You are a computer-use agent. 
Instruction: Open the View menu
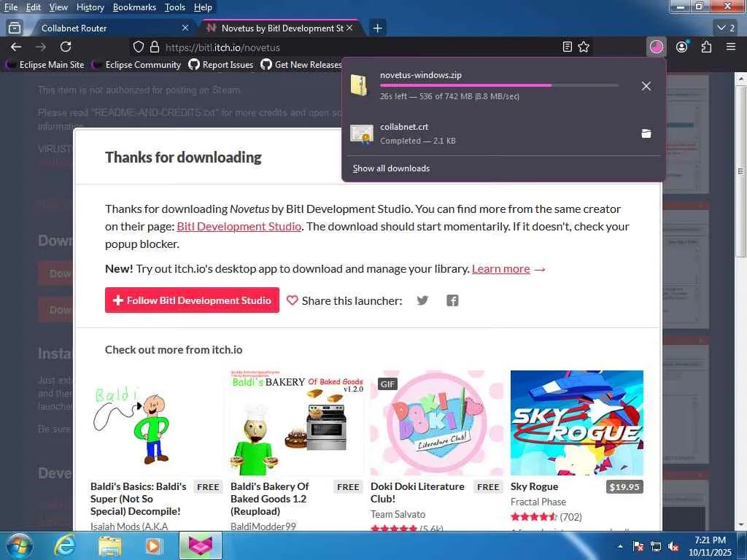click(x=58, y=7)
